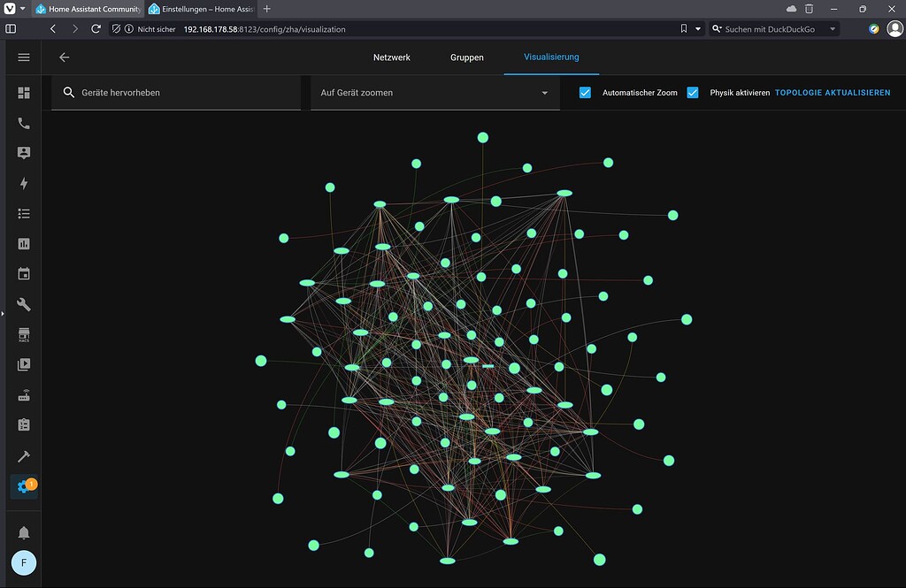This screenshot has width=906, height=588.
Task: Click the Settings gear with notification badge
Action: (24, 486)
